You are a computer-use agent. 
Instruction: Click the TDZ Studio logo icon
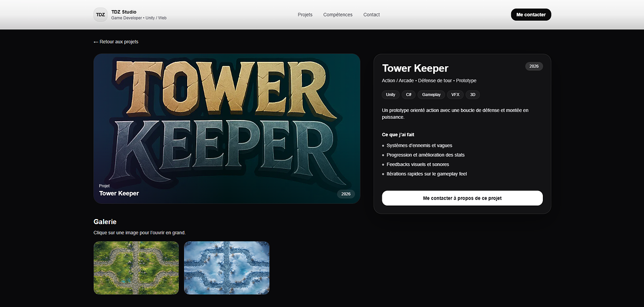pyautogui.click(x=100, y=15)
